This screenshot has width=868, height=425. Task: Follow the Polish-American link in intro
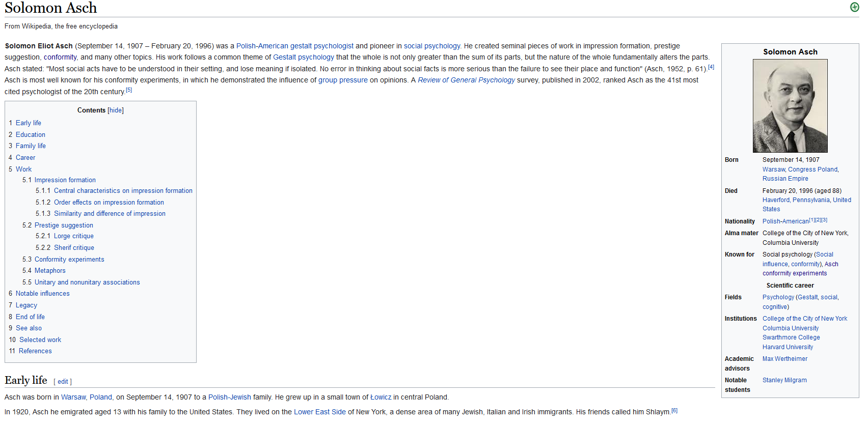tap(262, 46)
